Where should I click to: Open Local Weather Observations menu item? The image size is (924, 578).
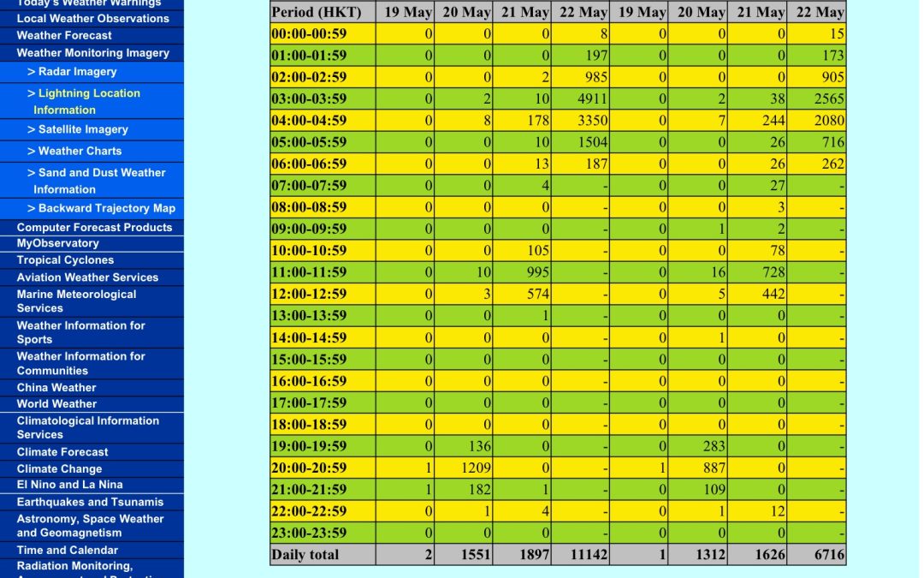(x=92, y=18)
